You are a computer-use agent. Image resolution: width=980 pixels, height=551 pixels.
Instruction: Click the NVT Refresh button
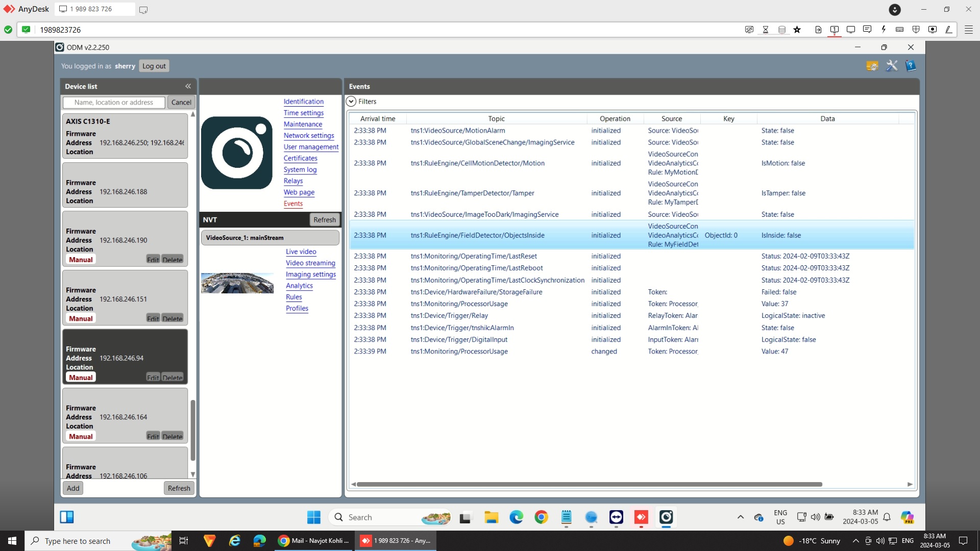coord(325,220)
